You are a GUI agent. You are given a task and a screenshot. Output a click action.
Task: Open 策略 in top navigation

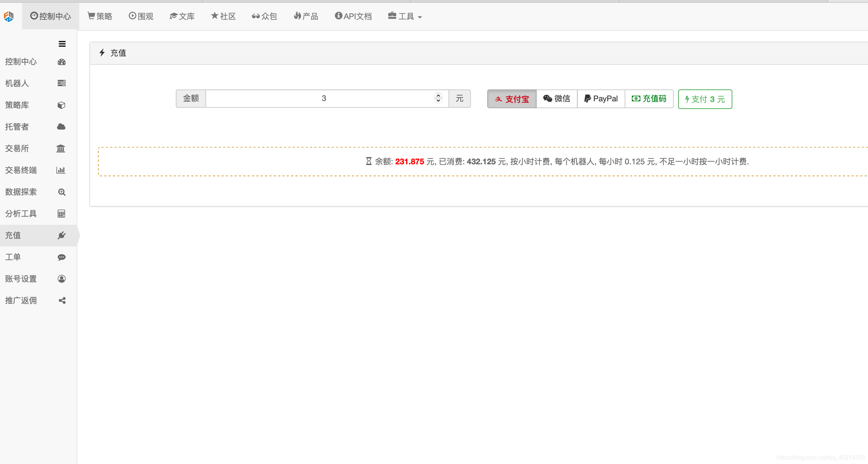click(100, 16)
